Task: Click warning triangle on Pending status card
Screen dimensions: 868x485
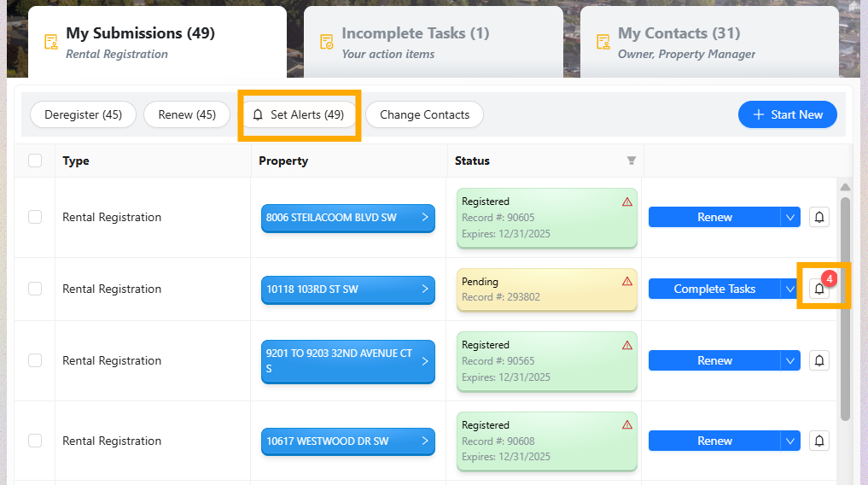Action: click(627, 281)
